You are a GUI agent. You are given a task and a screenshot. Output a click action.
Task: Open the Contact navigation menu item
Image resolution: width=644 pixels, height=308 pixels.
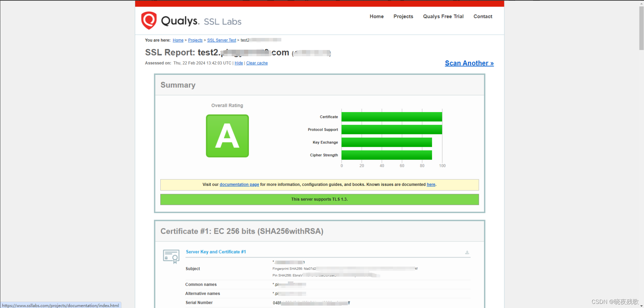(x=483, y=17)
